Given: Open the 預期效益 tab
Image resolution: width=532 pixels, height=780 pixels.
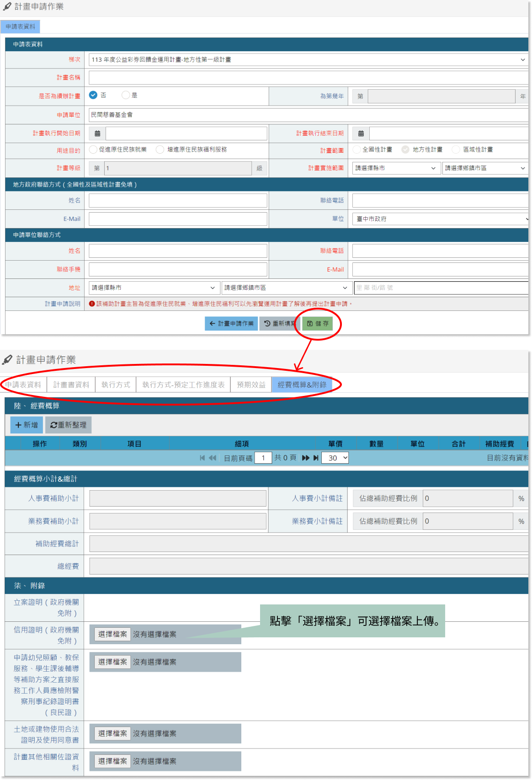Looking at the screenshot, I should tap(251, 385).
